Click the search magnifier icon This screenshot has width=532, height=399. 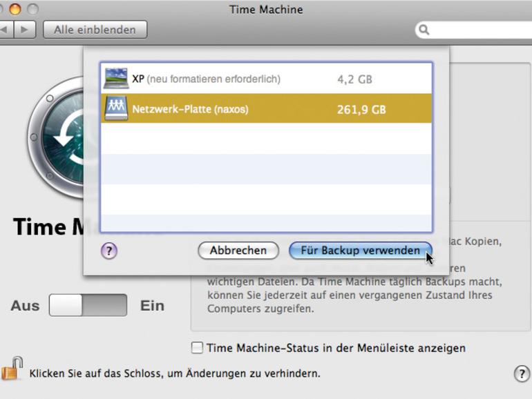pos(424,30)
